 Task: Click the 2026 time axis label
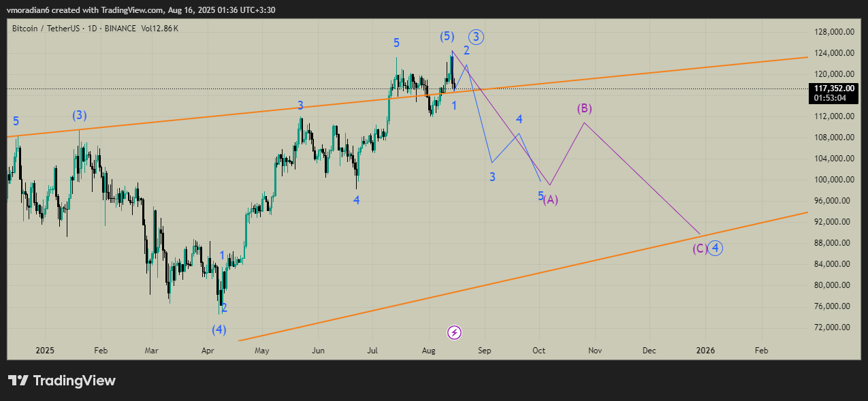tap(705, 351)
